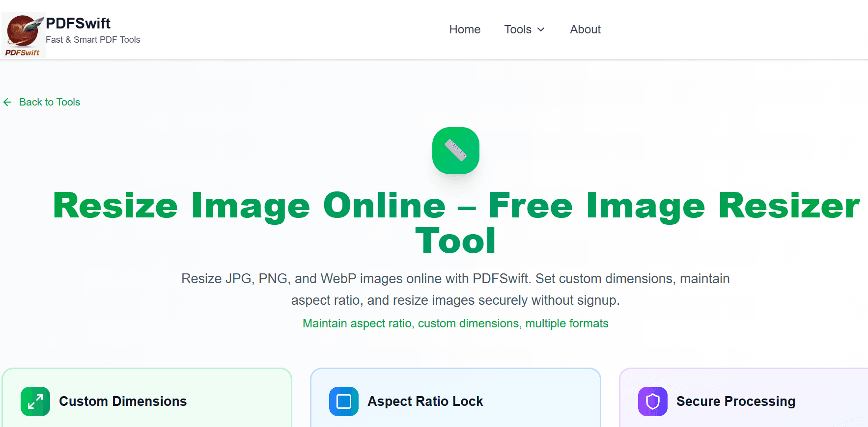Click the 'Maintain aspect ratio, custom dimensions' text
Screen dimensions: 868x427
click(x=455, y=323)
